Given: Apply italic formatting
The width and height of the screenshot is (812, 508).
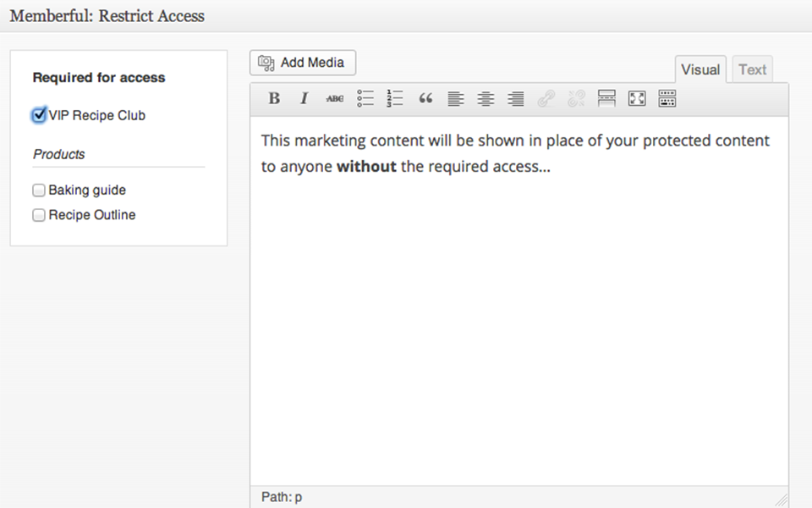Looking at the screenshot, I should click(x=304, y=98).
